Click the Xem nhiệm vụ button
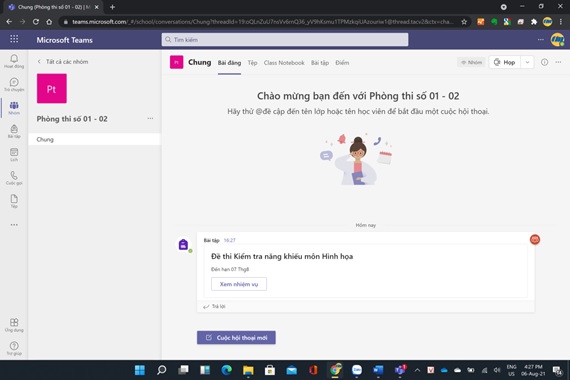570x380 pixels. [239, 284]
